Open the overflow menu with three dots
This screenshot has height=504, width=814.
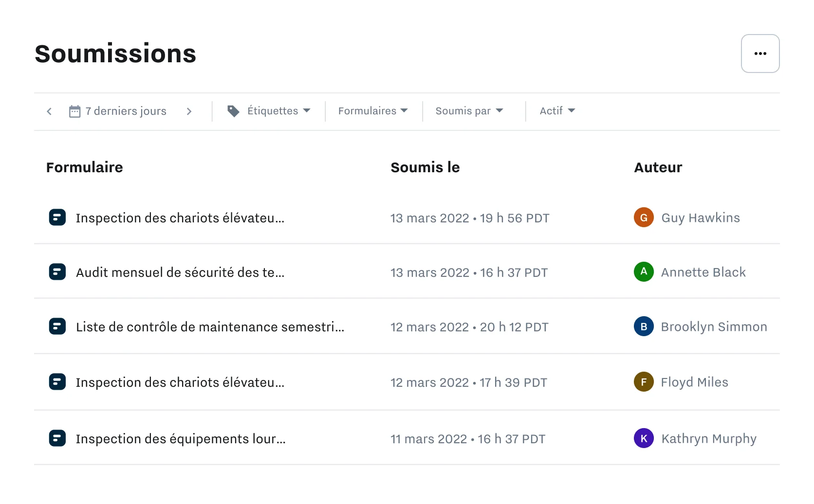point(760,54)
